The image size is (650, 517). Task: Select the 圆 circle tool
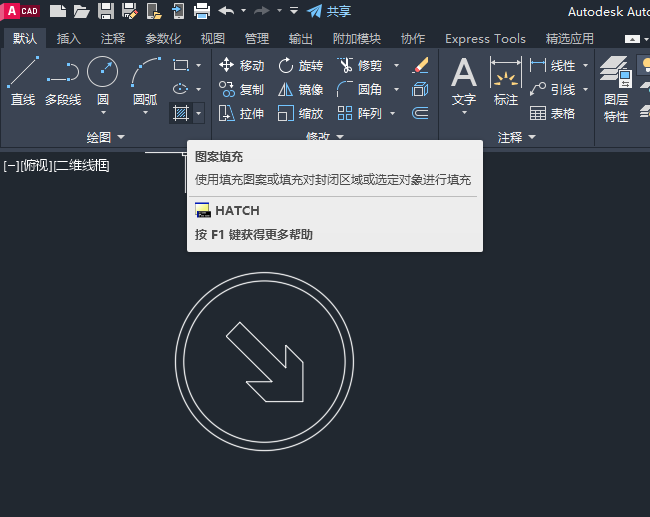[102, 79]
